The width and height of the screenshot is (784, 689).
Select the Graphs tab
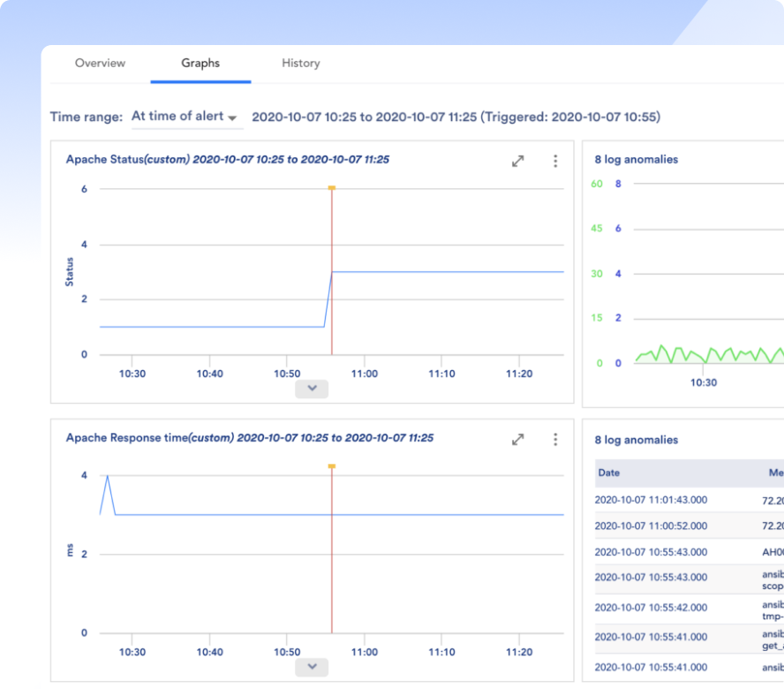pos(200,63)
